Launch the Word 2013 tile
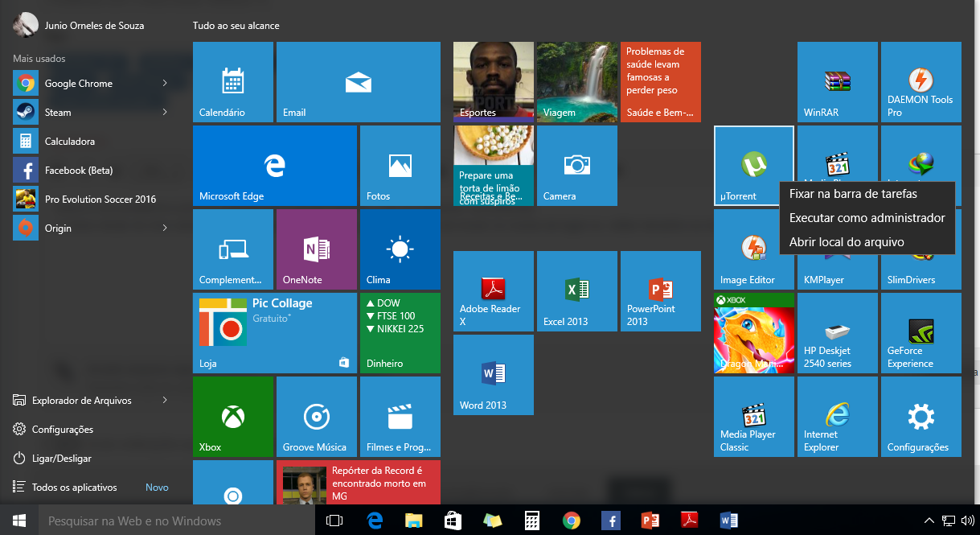This screenshot has width=980, height=535. [x=494, y=374]
